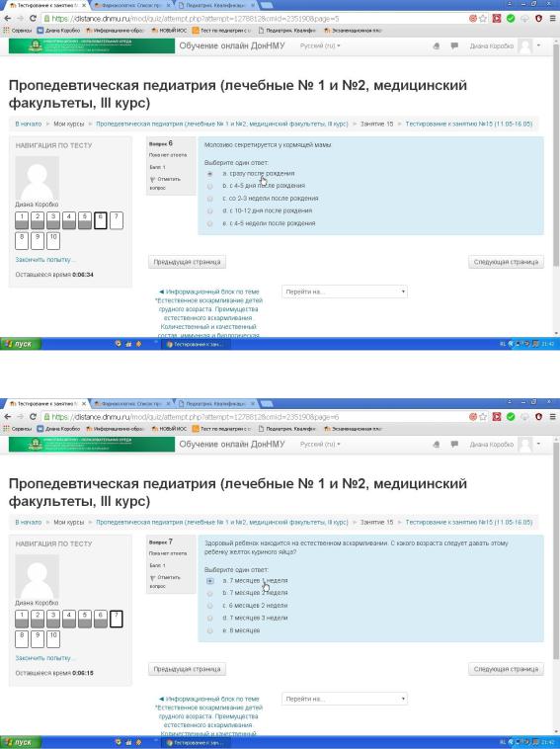The width and height of the screenshot is (560, 749).
Task: Select answer 'b. 7 месяцев 2 недели'
Action: (x=209, y=593)
